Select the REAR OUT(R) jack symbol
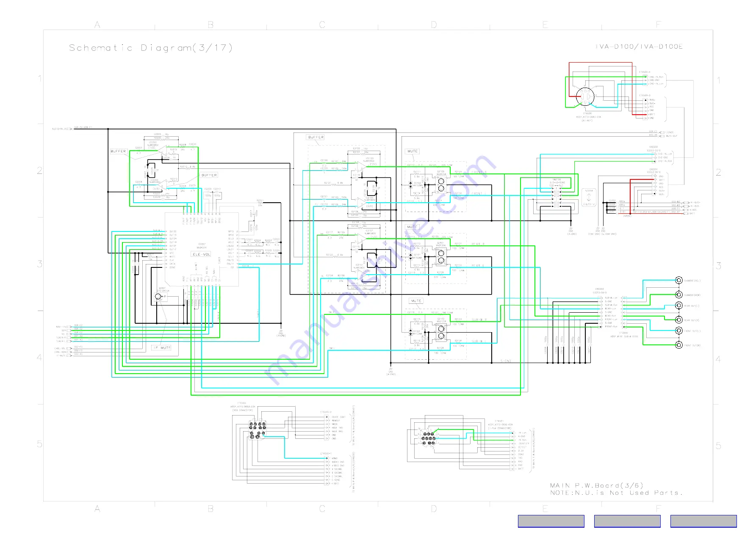756x534 pixels. [678, 320]
